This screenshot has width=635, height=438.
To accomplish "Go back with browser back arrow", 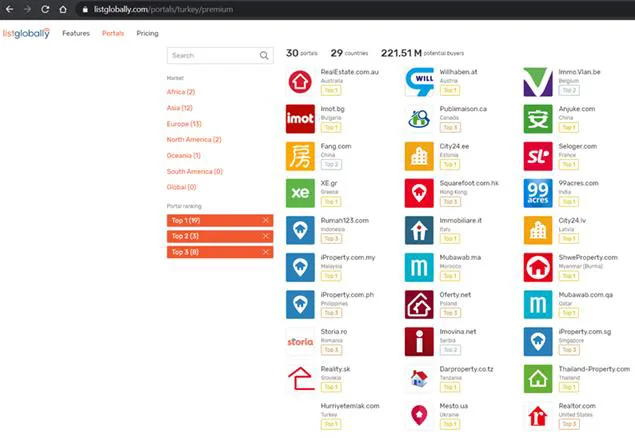I will [9, 9].
